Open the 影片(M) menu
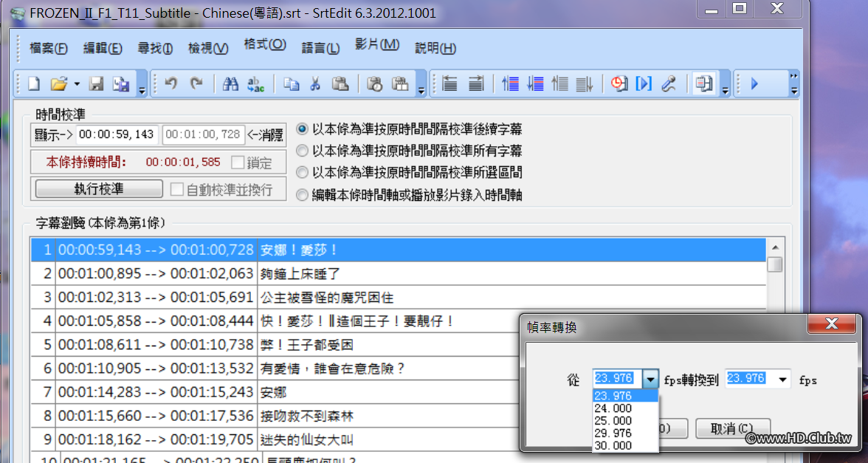Screen dimensions: 868x463 (377, 44)
